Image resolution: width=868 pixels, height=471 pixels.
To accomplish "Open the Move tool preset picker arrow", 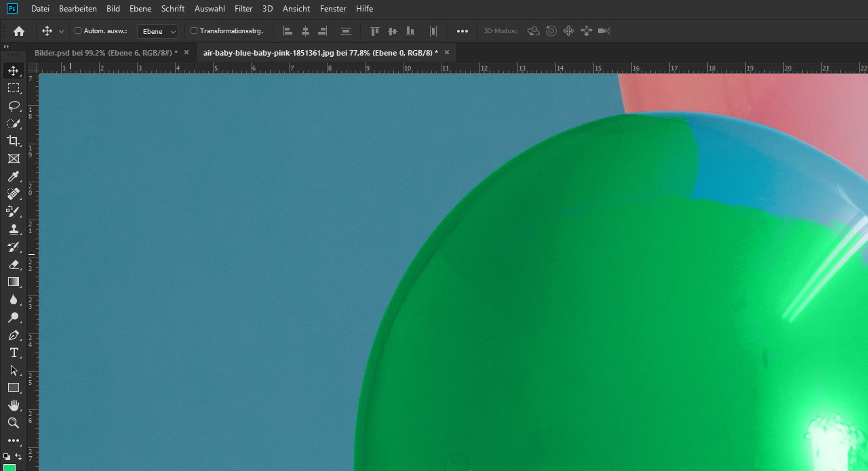I will (x=62, y=31).
